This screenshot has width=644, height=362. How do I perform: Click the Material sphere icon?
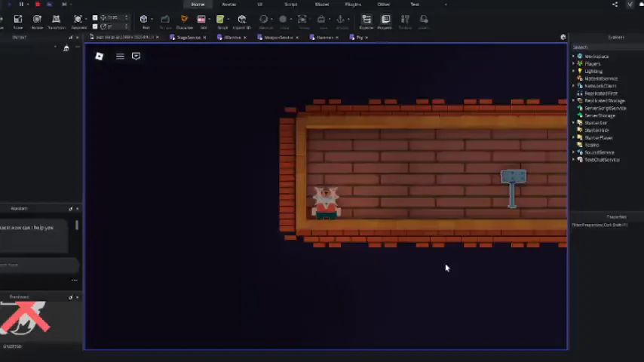[264, 19]
